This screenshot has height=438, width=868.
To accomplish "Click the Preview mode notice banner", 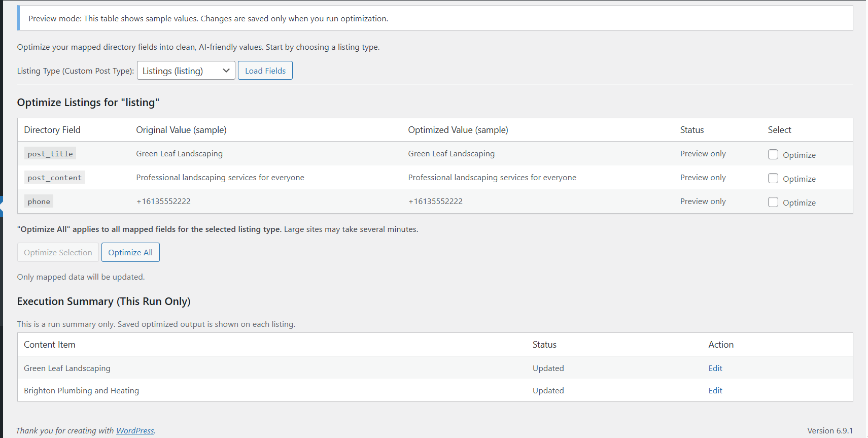I will [208, 18].
